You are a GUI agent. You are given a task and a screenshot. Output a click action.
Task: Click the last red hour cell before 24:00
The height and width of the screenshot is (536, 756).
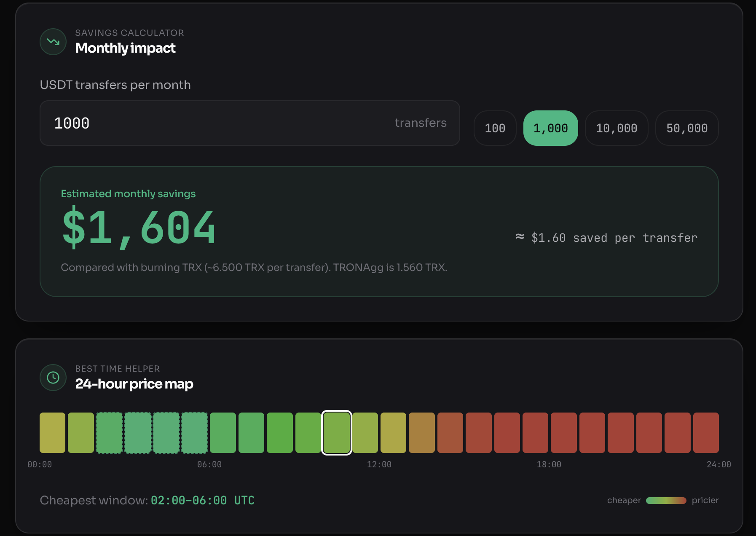click(x=706, y=433)
